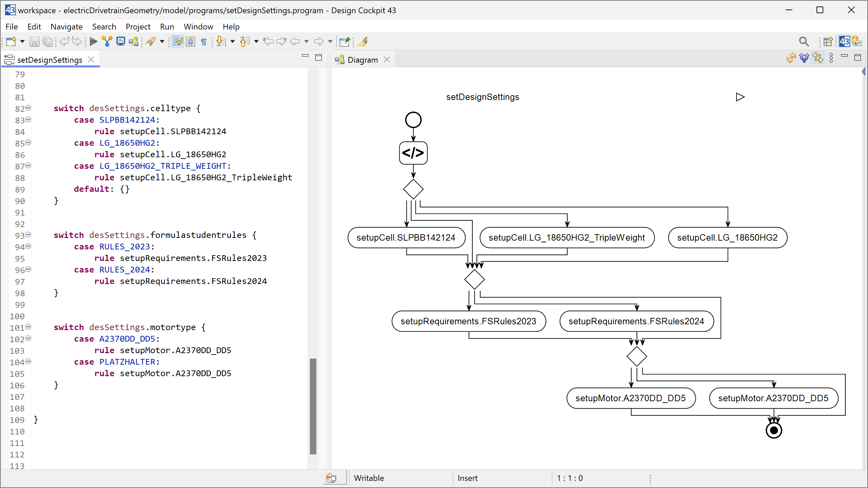The width and height of the screenshot is (868, 488).
Task: Click the Previous Annotation up-arrow icon
Action: [x=244, y=41]
